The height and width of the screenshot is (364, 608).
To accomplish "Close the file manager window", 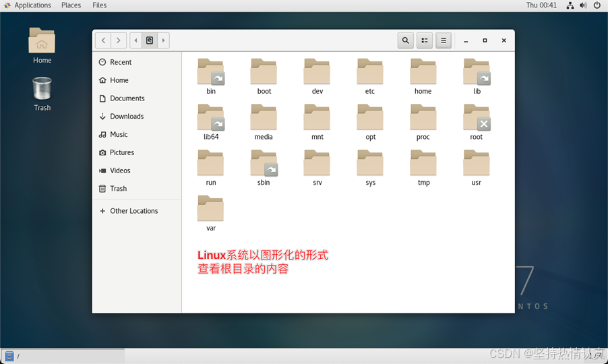I will point(504,40).
